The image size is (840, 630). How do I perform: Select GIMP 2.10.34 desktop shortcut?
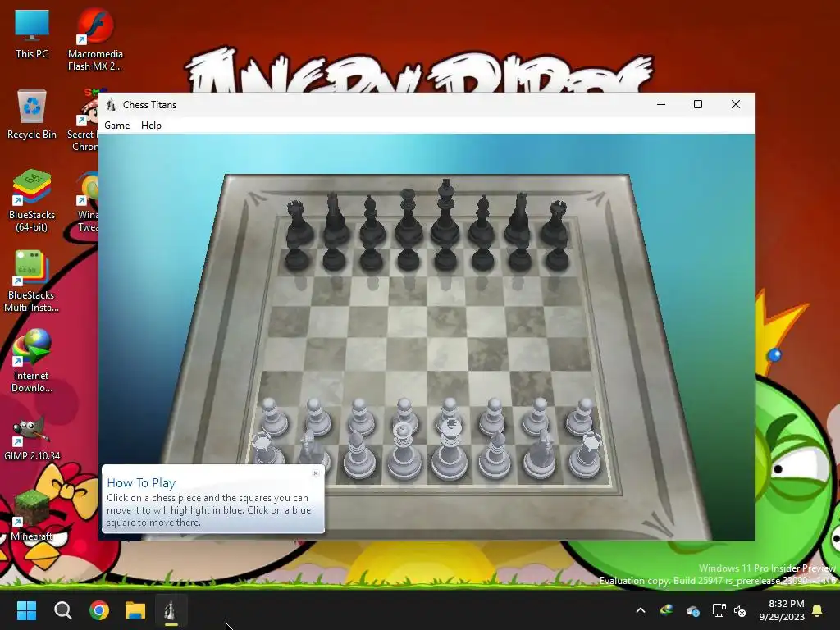[x=32, y=440]
